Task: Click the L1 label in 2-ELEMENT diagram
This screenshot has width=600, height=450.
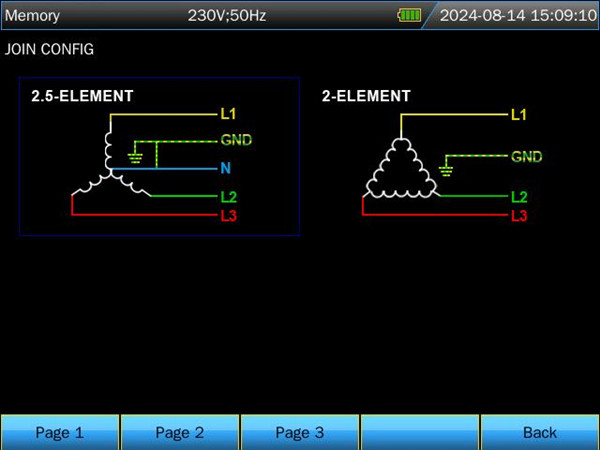Action: pos(518,114)
